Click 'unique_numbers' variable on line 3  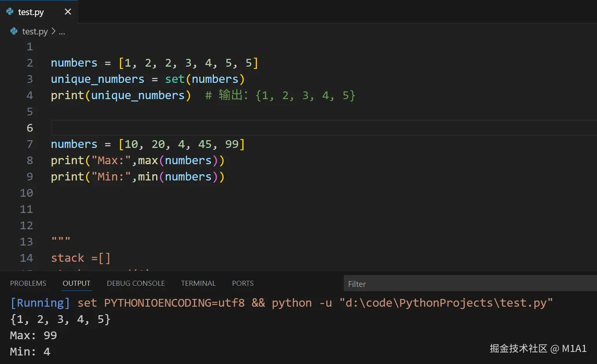click(98, 79)
